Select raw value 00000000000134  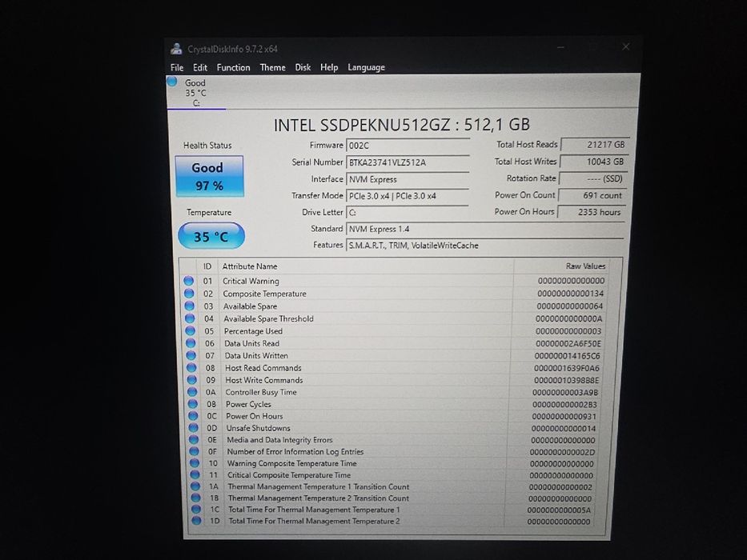point(570,294)
